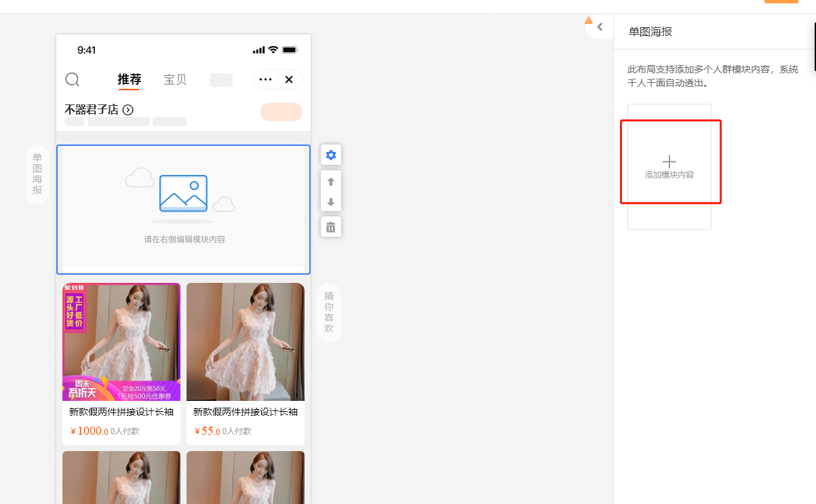This screenshot has width=816, height=504.
Task: Select the 单图海报 side label
Action: pos(37,174)
